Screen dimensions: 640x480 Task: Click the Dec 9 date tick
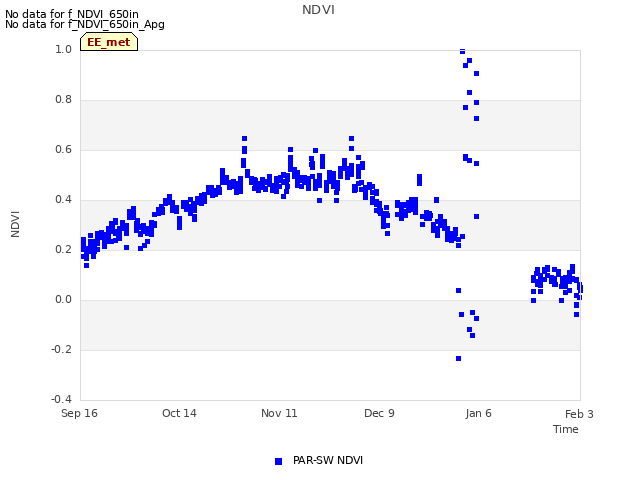point(379,413)
